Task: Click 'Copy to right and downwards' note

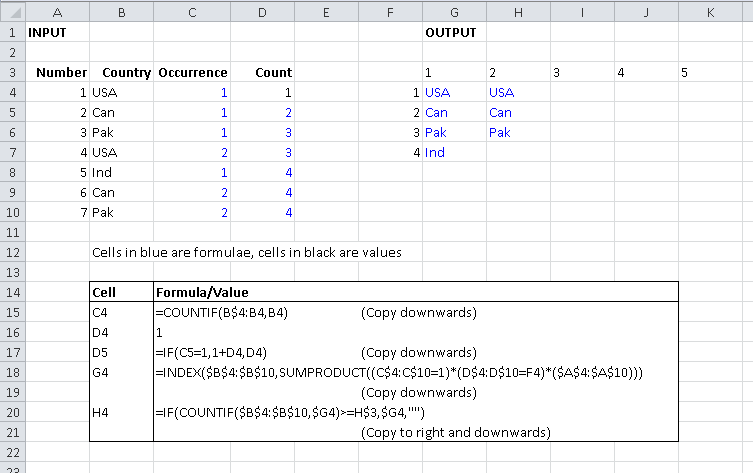Action: [x=455, y=433]
